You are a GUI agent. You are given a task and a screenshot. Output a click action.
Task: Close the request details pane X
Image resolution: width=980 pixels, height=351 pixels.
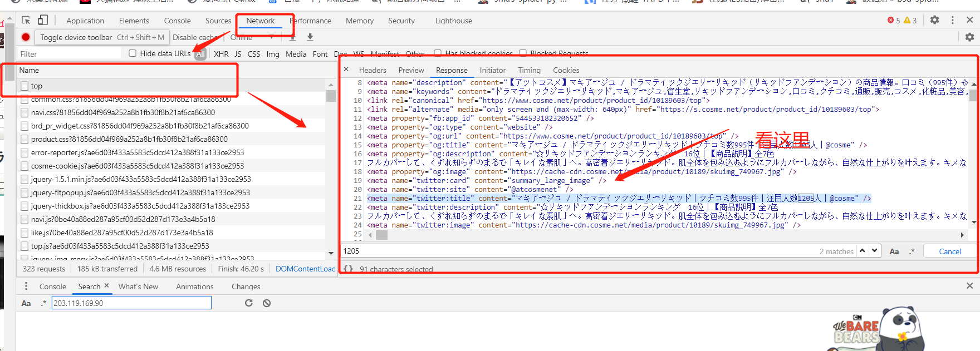(346, 70)
